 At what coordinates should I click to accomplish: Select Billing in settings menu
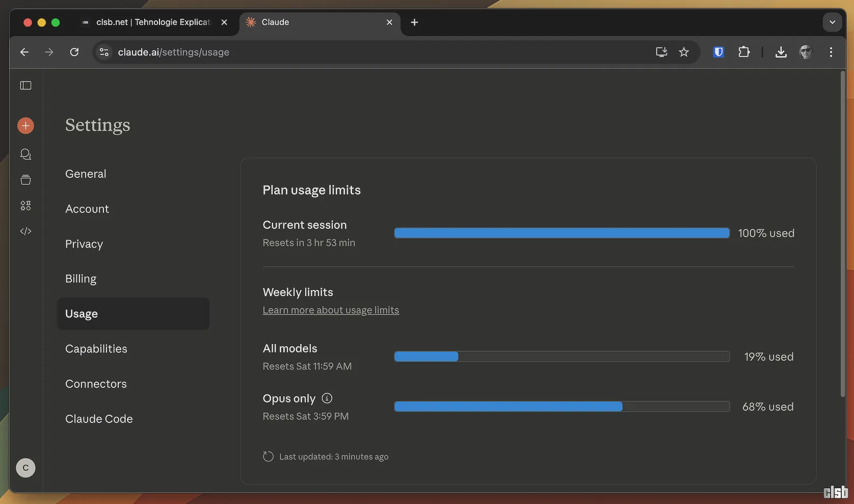coord(81,279)
